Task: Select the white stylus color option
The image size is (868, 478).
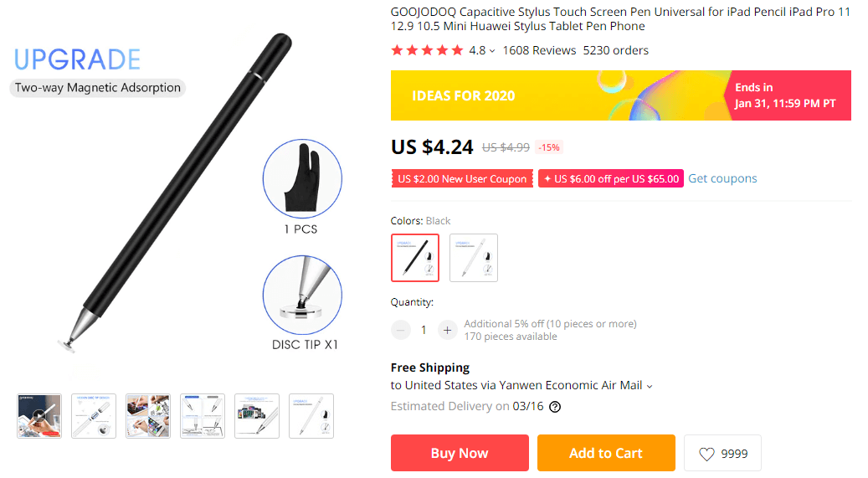Action: [474, 257]
